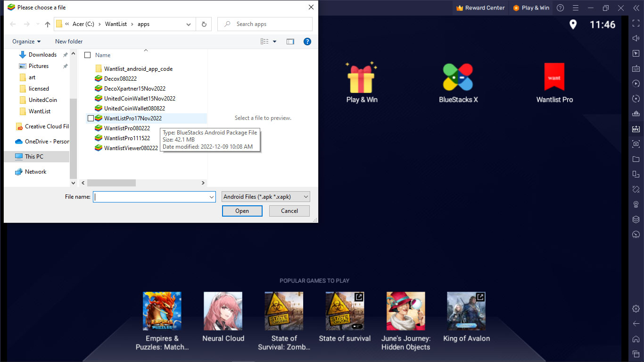The image size is (644, 362).
Task: Click the file dialog help icon
Action: (307, 42)
